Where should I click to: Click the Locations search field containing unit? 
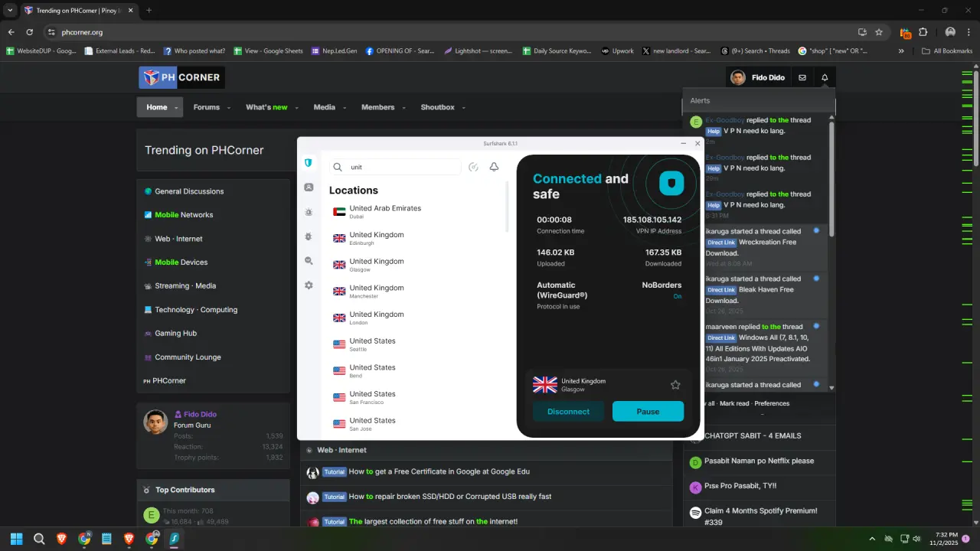click(x=395, y=167)
